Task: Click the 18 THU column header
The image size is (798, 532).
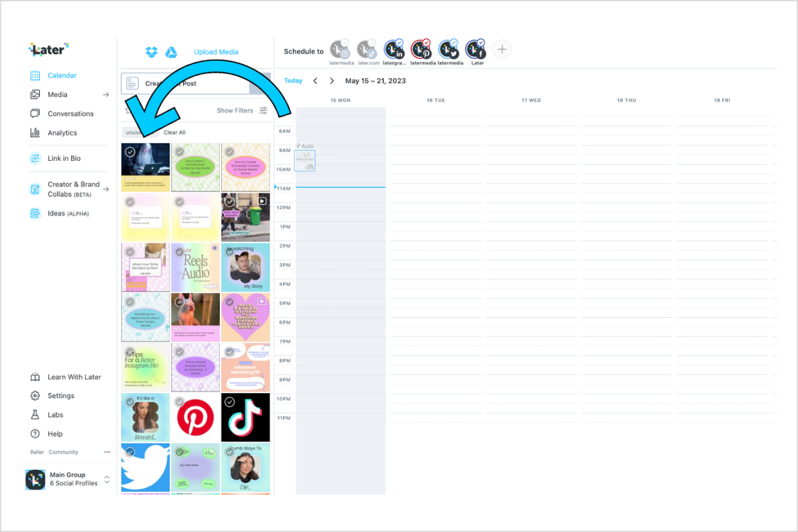Action: [x=626, y=100]
